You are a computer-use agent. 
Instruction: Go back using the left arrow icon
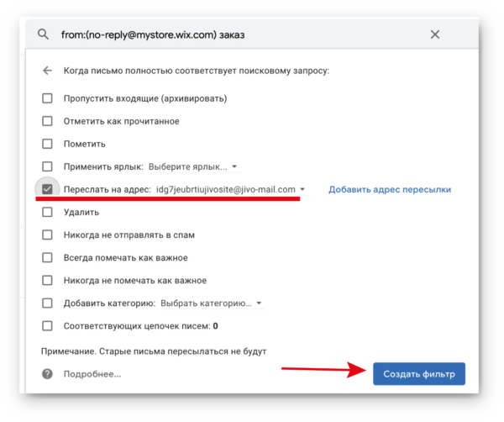[48, 71]
